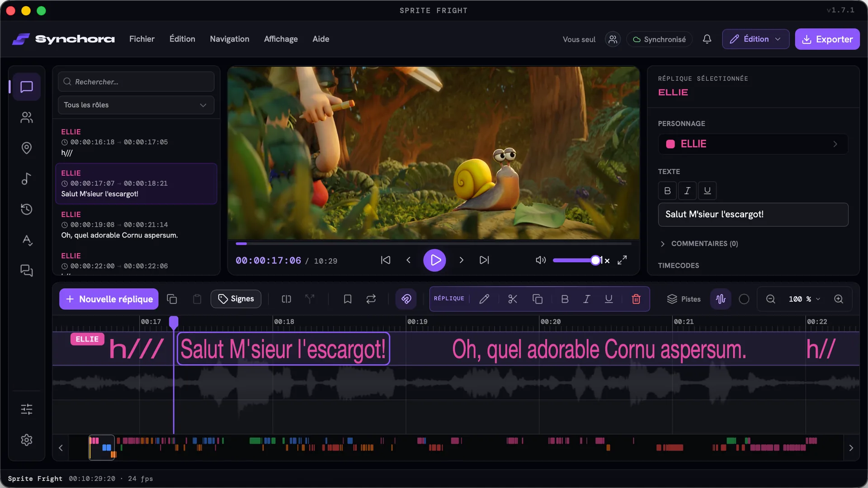Toggle italic in the réplique toolbar
This screenshot has height=488, width=868.
coord(587,299)
